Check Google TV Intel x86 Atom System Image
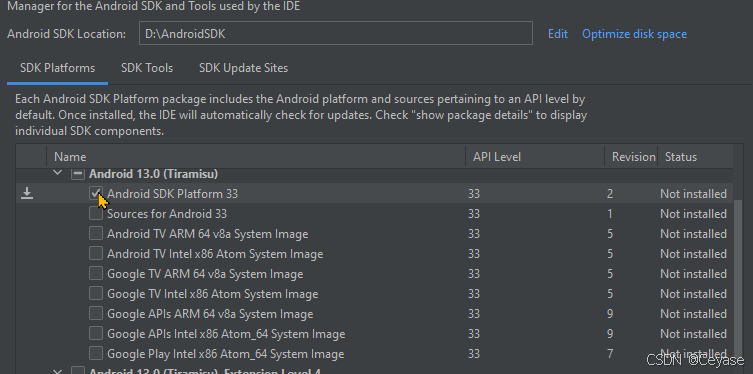 (96, 294)
